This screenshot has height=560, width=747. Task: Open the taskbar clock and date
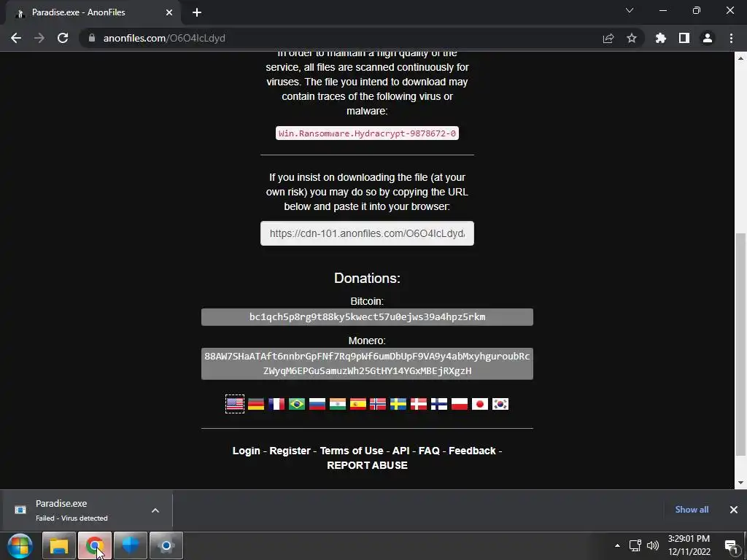[689, 545]
